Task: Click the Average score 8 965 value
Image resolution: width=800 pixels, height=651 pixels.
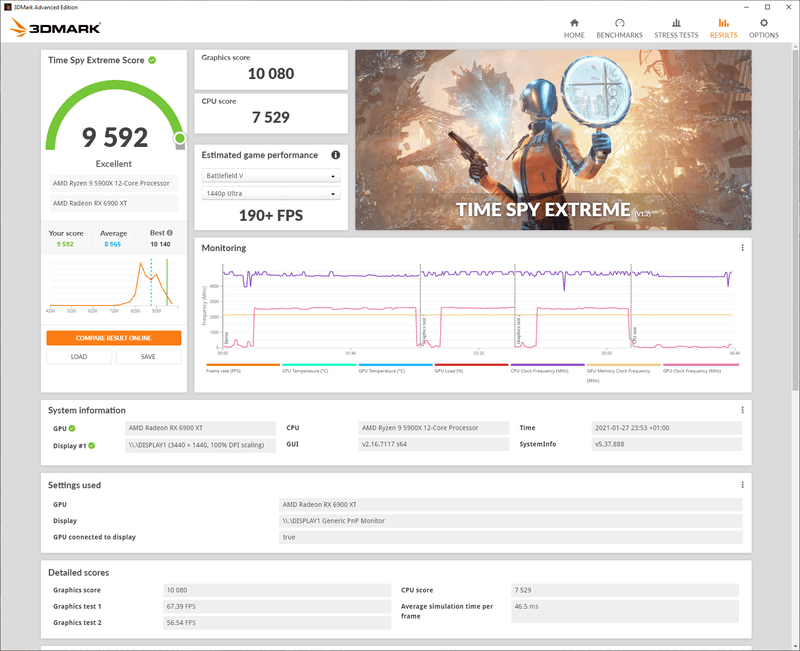Action: (x=113, y=244)
